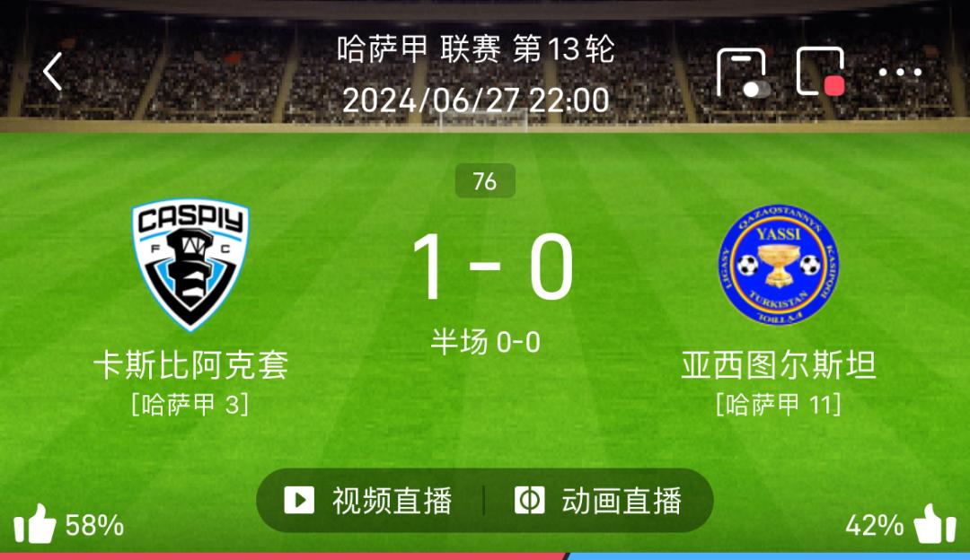Viewport: 970px width, 560px height.
Task: View the 哈萨甲 11 ranking label
Action: (x=778, y=405)
